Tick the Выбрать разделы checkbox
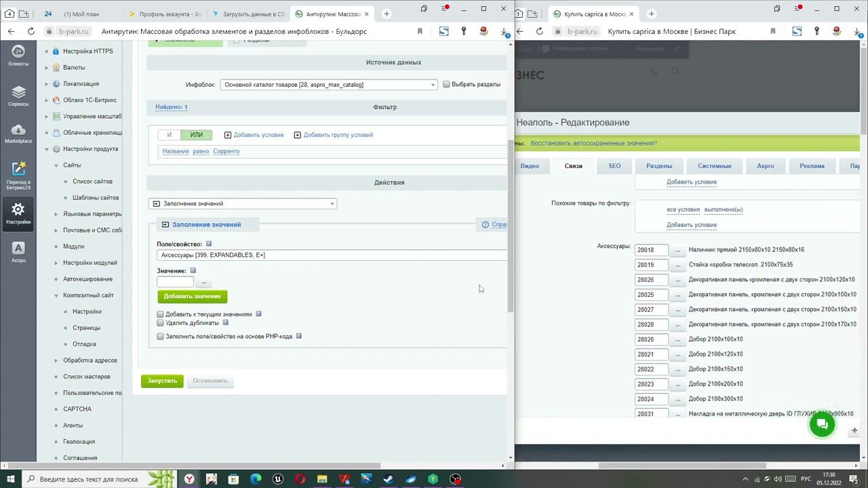 click(x=446, y=85)
